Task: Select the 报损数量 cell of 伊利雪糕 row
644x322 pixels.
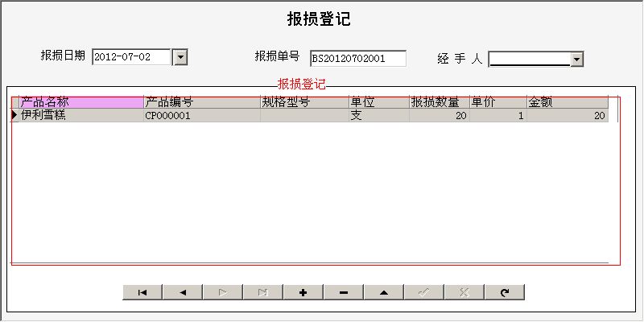Action: pyautogui.click(x=440, y=115)
